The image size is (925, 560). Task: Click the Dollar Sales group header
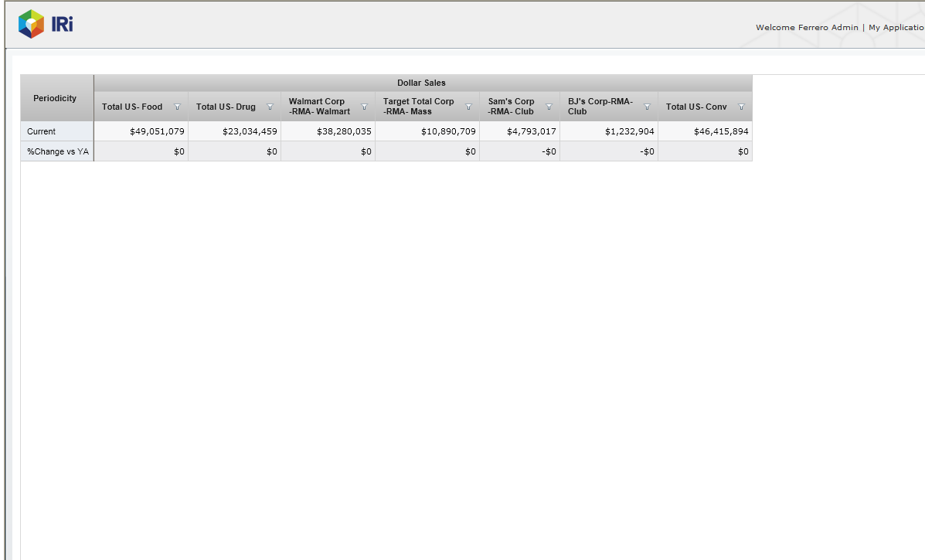pyautogui.click(x=421, y=83)
